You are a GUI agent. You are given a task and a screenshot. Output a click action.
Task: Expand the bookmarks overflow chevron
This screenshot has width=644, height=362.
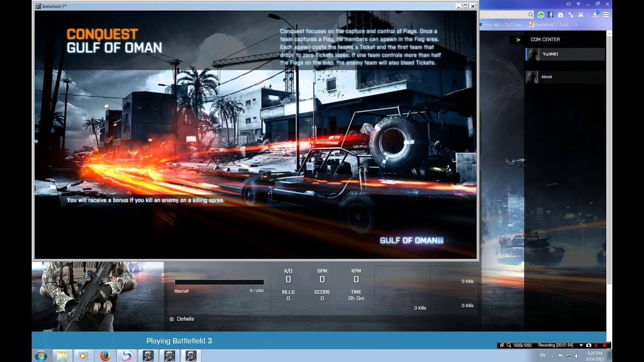[576, 25]
